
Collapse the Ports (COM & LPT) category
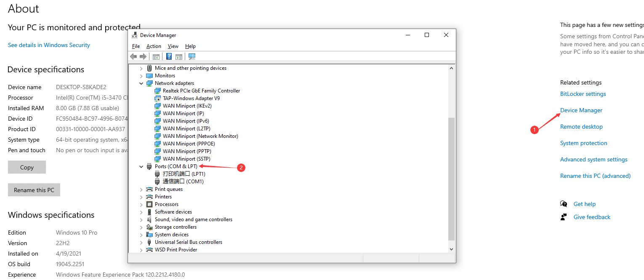141,166
